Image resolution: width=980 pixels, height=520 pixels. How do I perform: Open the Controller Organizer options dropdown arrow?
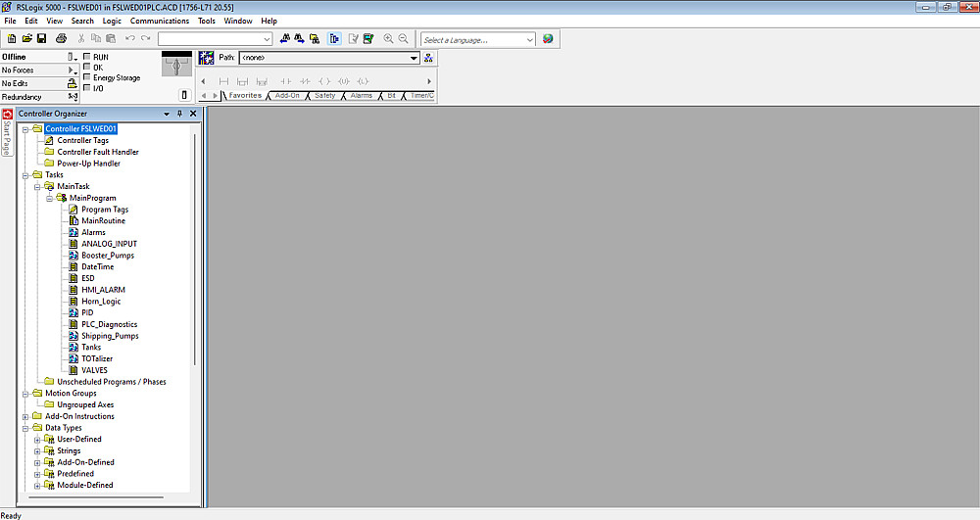point(167,114)
